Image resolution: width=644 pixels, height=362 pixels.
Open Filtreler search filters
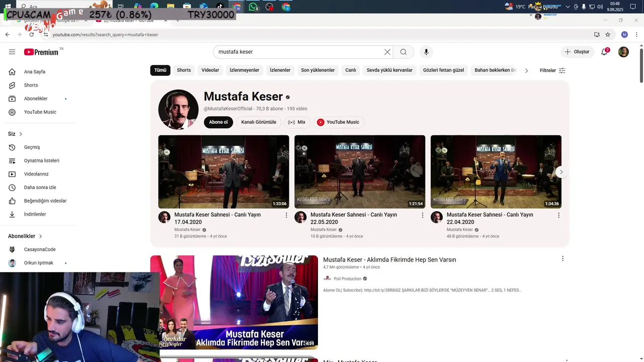pos(552,70)
